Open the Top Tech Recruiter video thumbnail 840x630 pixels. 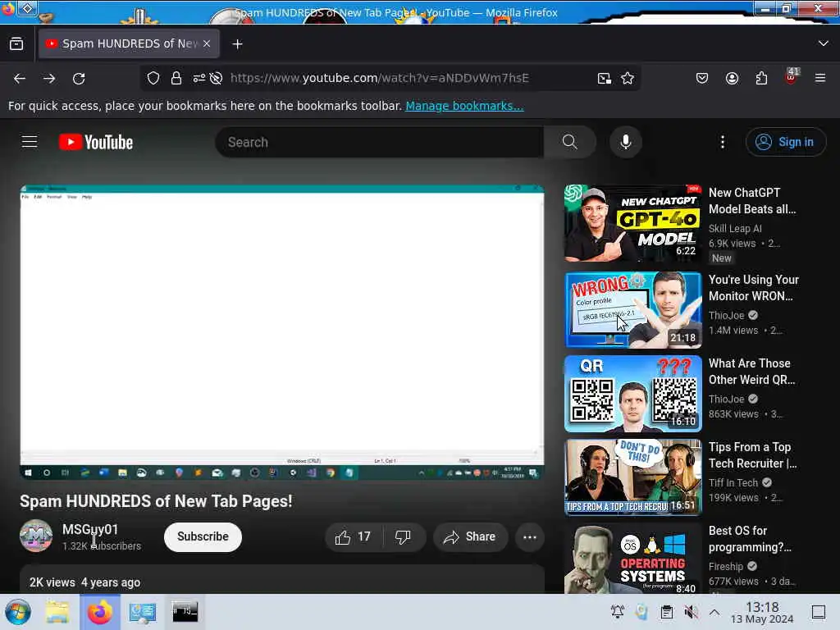click(632, 477)
